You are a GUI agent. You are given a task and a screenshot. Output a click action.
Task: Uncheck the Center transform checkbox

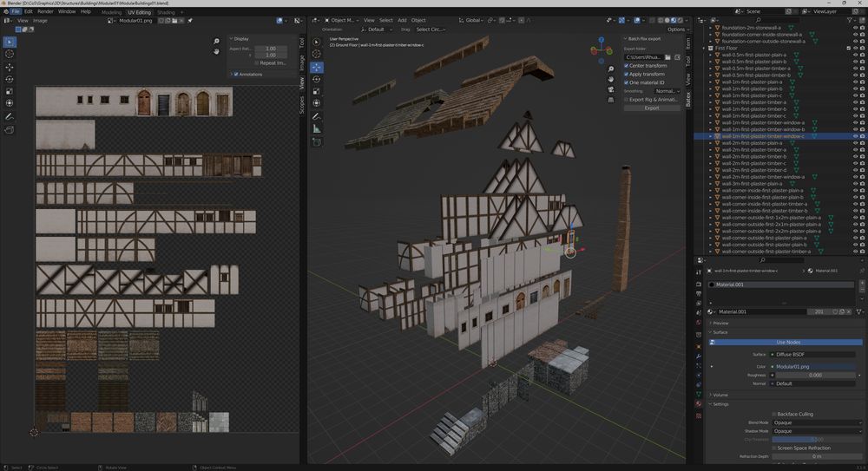[x=627, y=66]
